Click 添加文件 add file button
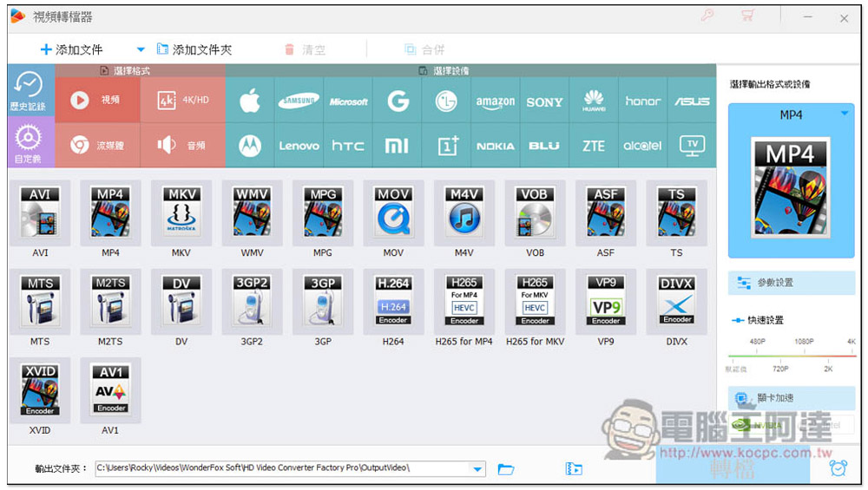 [72, 49]
